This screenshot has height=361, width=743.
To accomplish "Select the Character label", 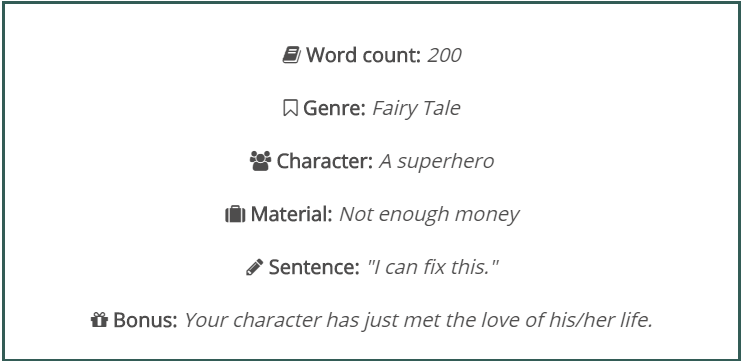I will 325,162.
